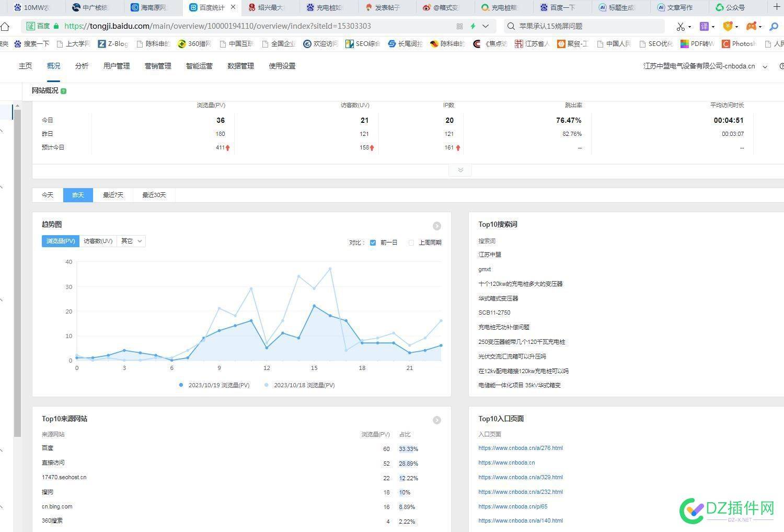Open the 主页 navigation item
Viewport: 784px width, 532px height.
[x=25, y=66]
